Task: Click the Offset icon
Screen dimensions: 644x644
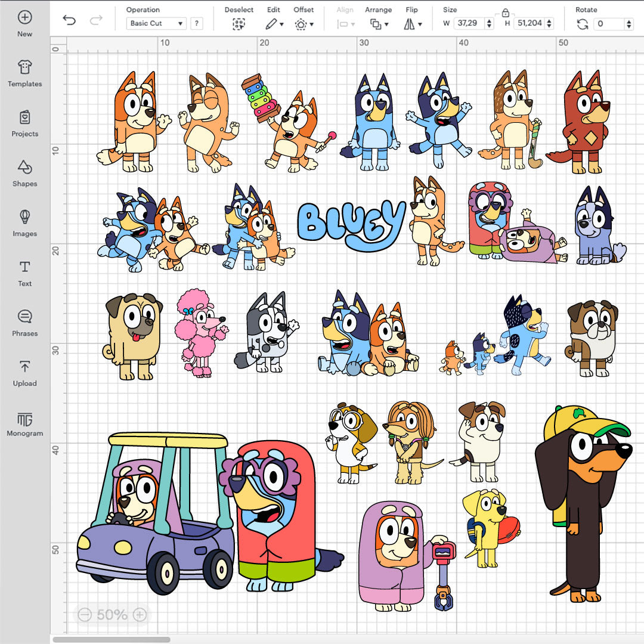Action: coord(301,24)
